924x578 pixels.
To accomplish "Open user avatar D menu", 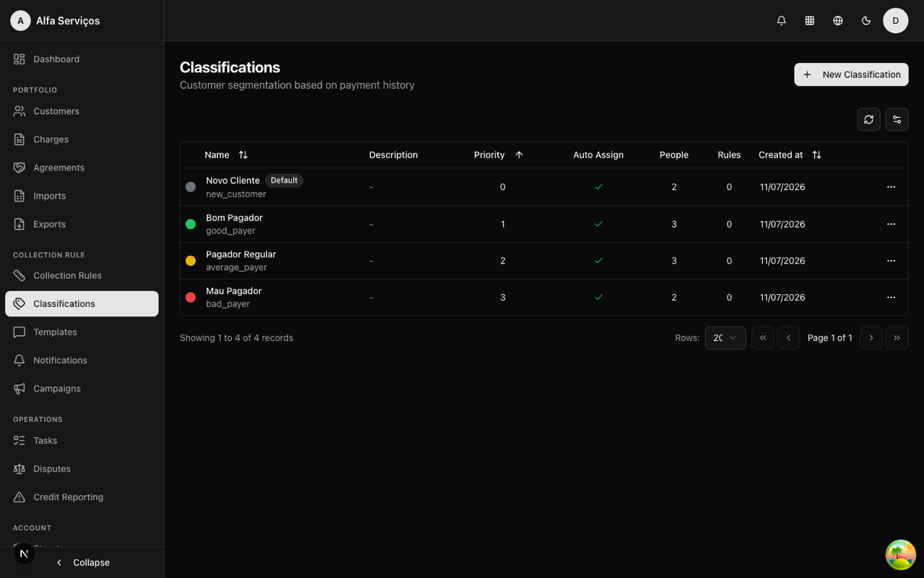I will click(895, 20).
